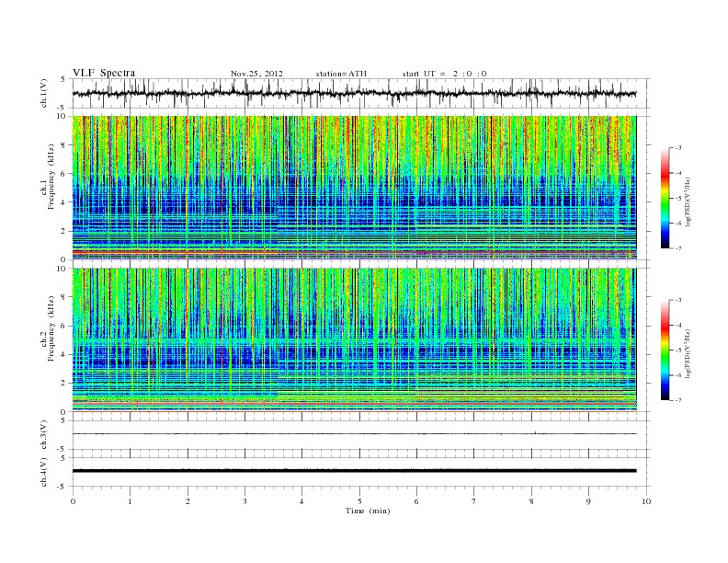This screenshot has width=728, height=563.
Task: Click the "5" tick on the ch.3(V) axis
Action: [x=63, y=420]
